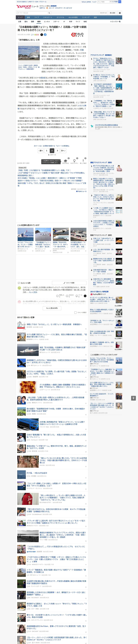Open settings via the gear icon
This screenshot has width=138, height=644.
coord(120,13)
